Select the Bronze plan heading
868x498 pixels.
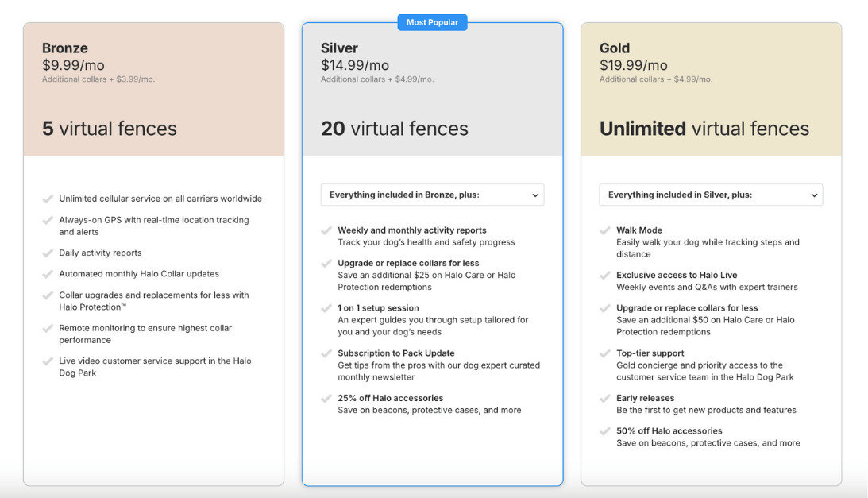point(65,48)
